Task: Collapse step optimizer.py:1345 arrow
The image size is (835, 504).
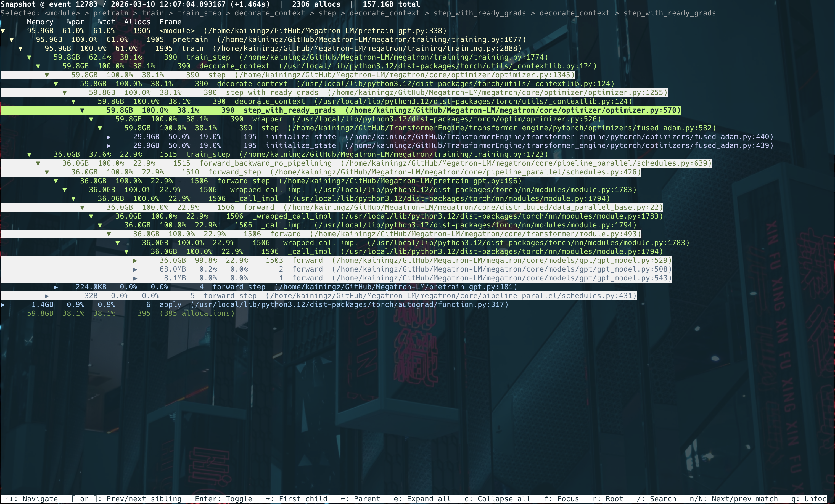Action: click(x=47, y=75)
